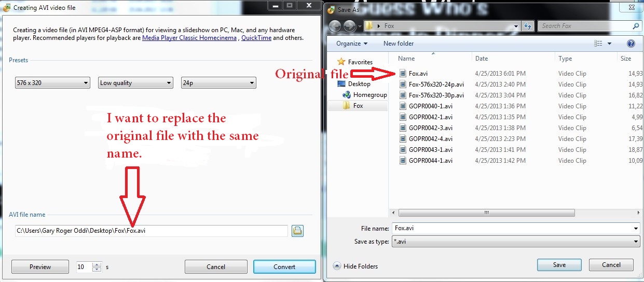
Task: Click the file icon of GOPR0042-4.avi
Action: [x=403, y=139]
